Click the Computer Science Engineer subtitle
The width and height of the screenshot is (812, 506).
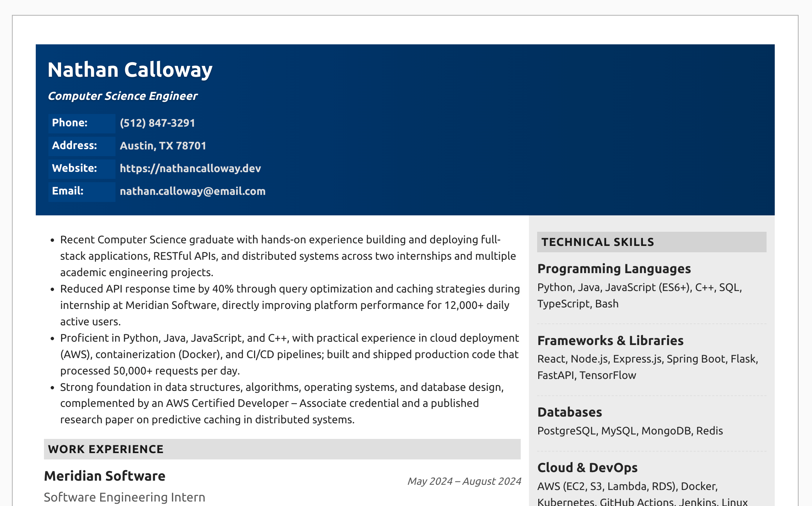(123, 96)
